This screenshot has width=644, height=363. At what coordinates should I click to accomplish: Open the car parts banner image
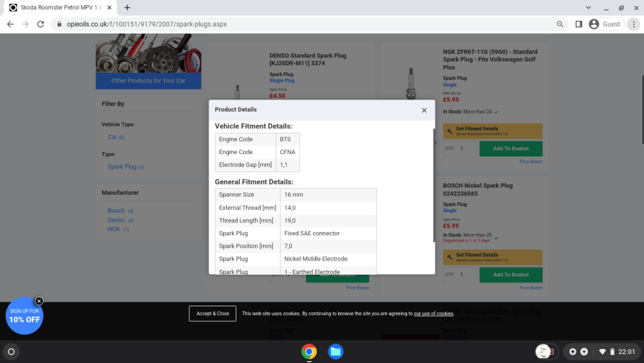(x=148, y=54)
